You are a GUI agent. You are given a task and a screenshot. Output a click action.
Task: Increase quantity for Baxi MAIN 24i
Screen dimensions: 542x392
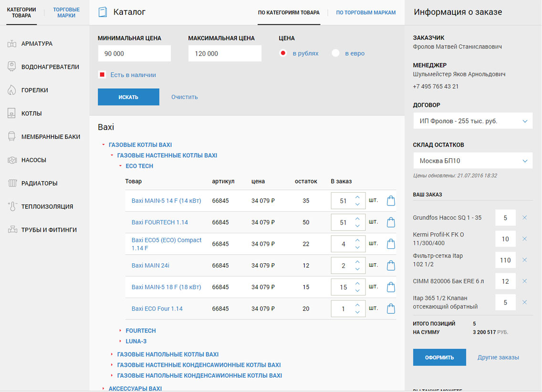[357, 262]
